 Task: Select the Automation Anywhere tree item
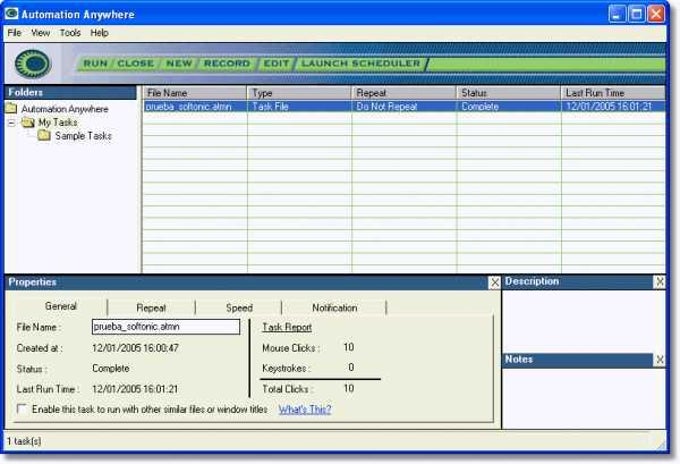pyautogui.click(x=65, y=109)
